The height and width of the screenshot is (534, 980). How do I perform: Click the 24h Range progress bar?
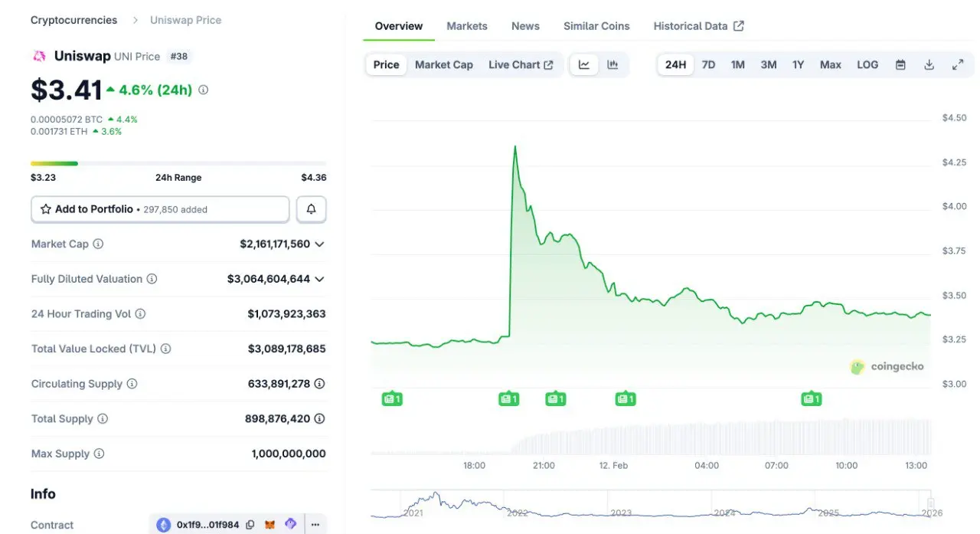pyautogui.click(x=178, y=163)
